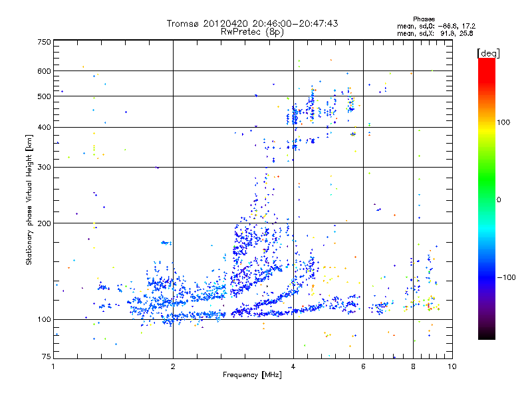
Task: Click the plot title 'Tromsø 20120420 20:46:00-20:47:43'
Action: (x=252, y=23)
